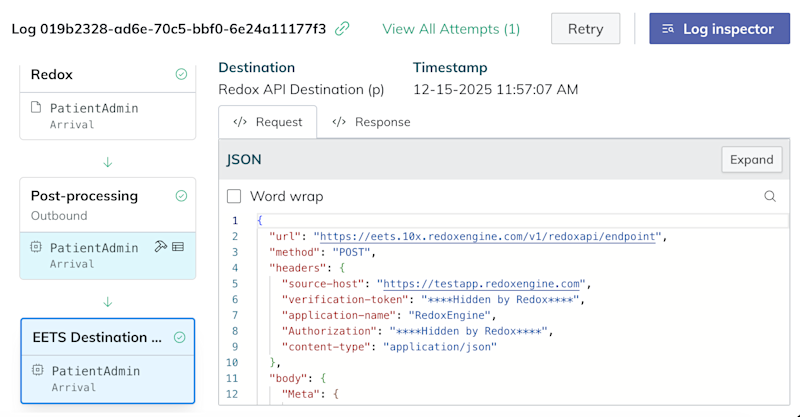
Task: Open the Log inspector
Action: pos(719,29)
